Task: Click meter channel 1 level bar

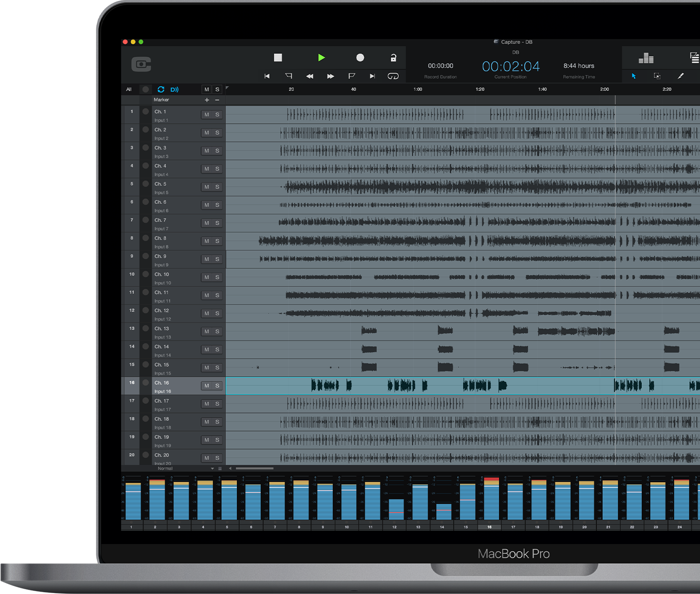Action: (133, 502)
